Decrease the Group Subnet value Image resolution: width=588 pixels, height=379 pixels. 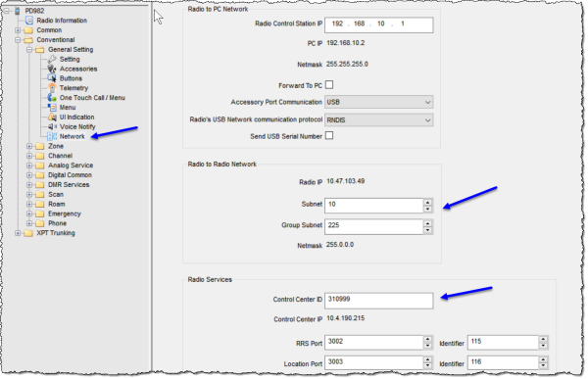click(x=428, y=230)
